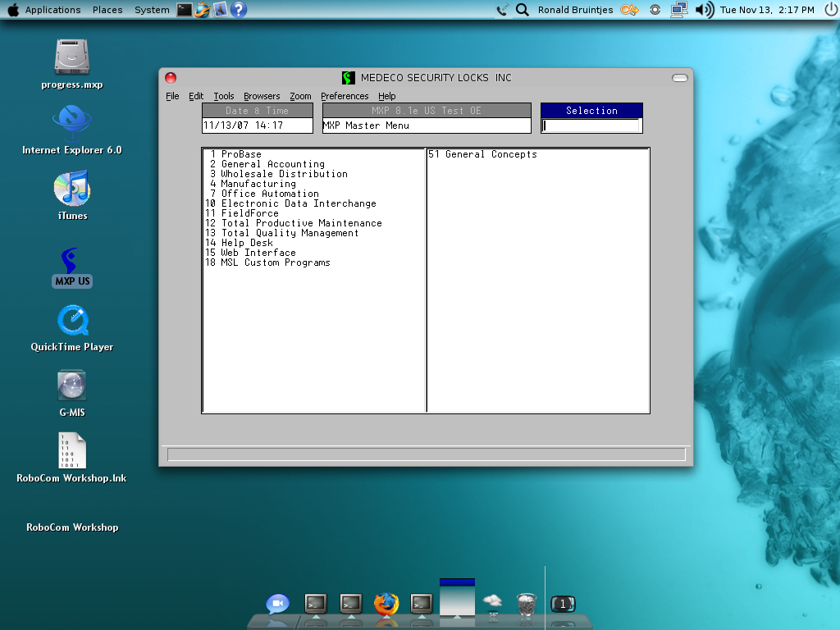Select 18 MSL Custom Programs
The image size is (840, 630).
point(267,262)
